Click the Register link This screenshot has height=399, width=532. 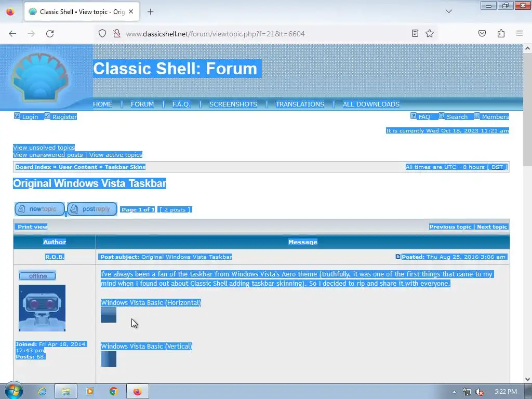click(x=64, y=117)
